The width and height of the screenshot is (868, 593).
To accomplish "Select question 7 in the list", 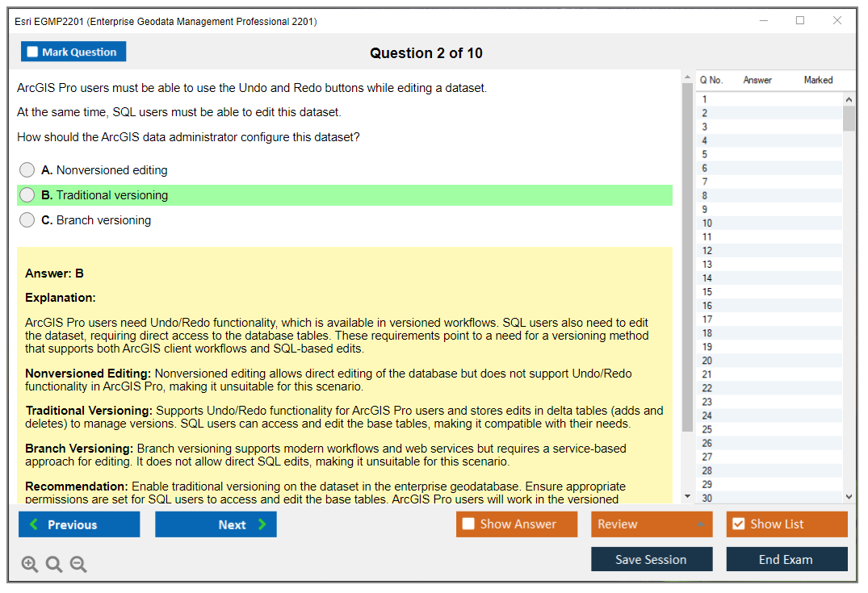I will pos(769,182).
